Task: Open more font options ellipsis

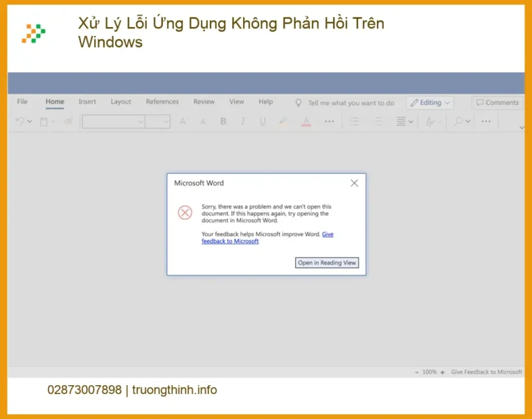Action: point(330,121)
